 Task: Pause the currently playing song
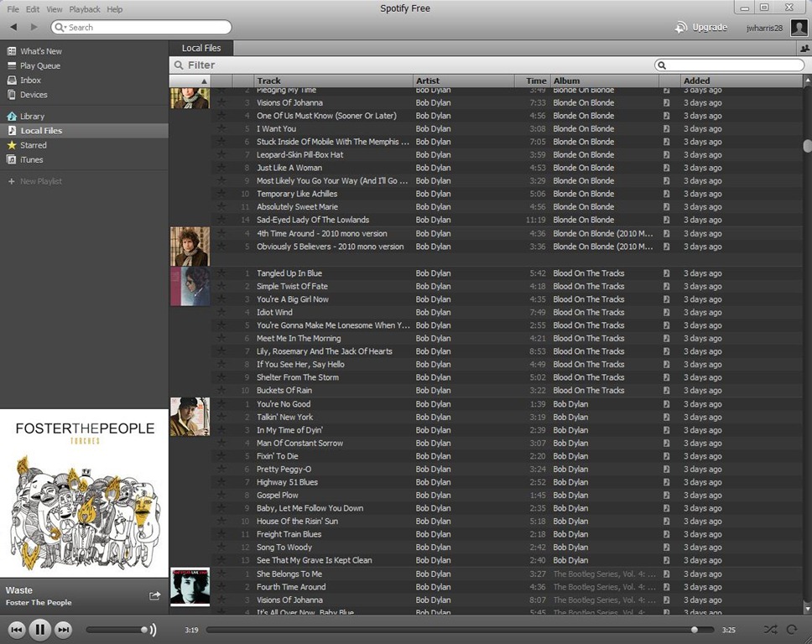(39, 630)
